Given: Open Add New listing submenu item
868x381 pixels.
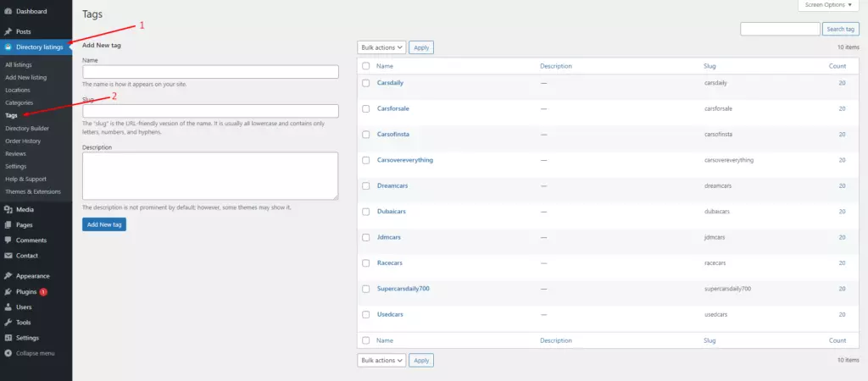Looking at the screenshot, I should [25, 77].
